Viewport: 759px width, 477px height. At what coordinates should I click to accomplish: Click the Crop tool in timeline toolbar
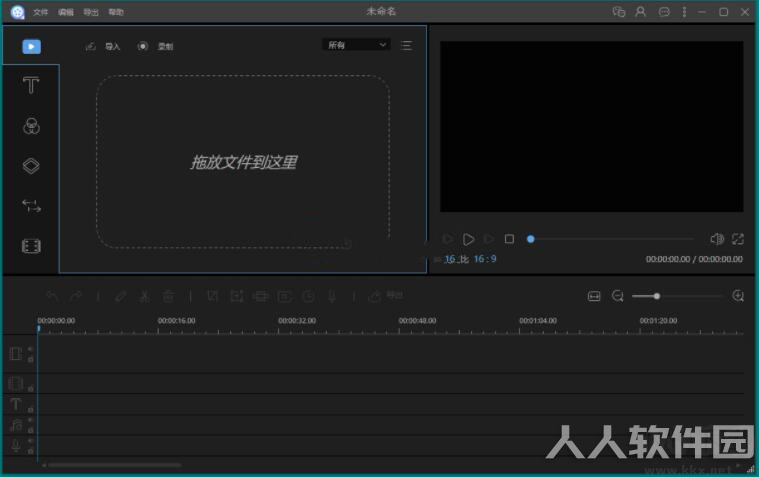[213, 296]
